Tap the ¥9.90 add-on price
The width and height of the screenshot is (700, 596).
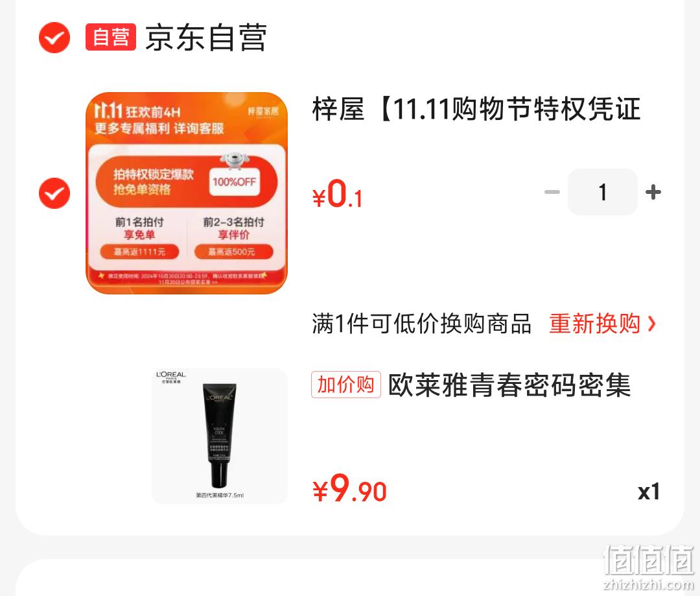point(349,488)
